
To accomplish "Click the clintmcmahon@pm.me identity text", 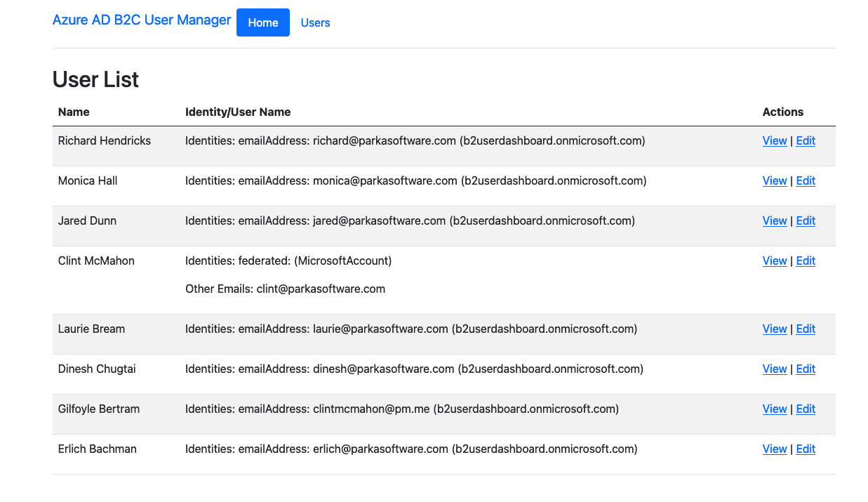I will [x=402, y=409].
